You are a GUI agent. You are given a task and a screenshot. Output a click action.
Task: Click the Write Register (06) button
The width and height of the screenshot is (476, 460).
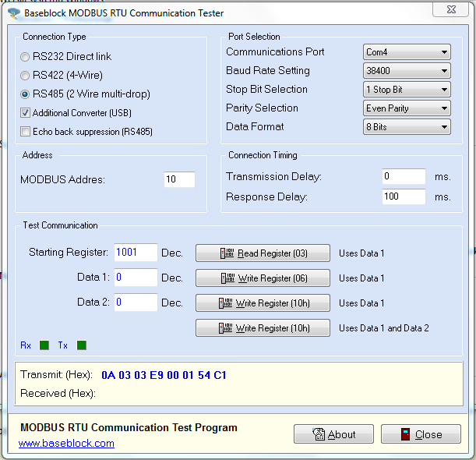tap(263, 278)
